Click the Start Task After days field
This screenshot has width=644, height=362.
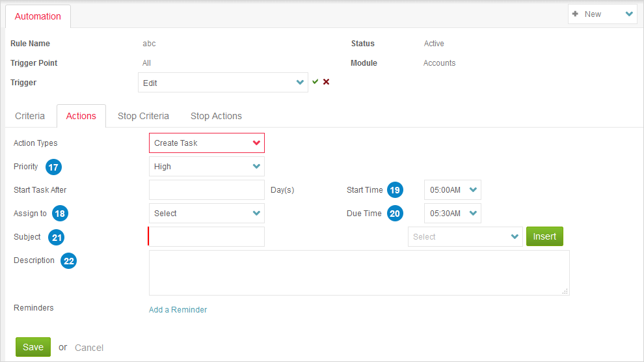pyautogui.click(x=207, y=190)
